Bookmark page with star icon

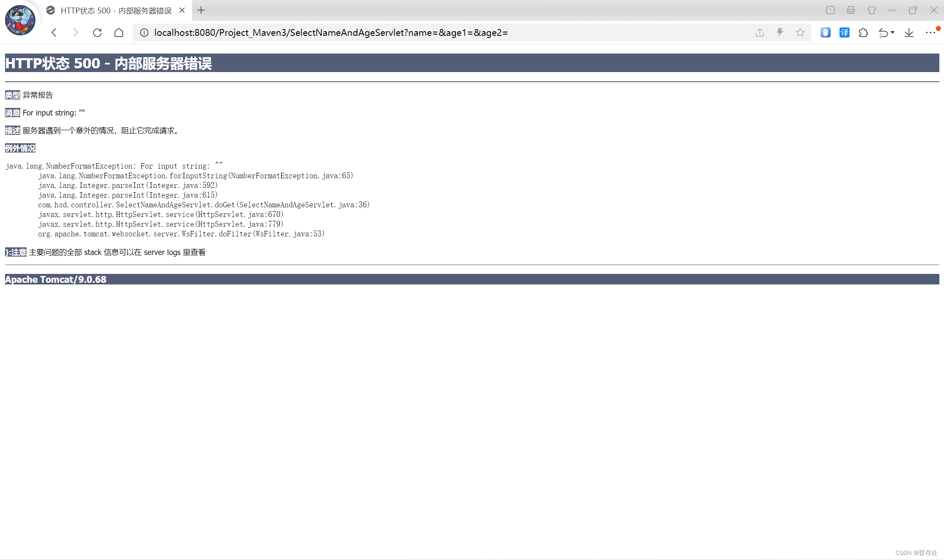[x=800, y=32]
